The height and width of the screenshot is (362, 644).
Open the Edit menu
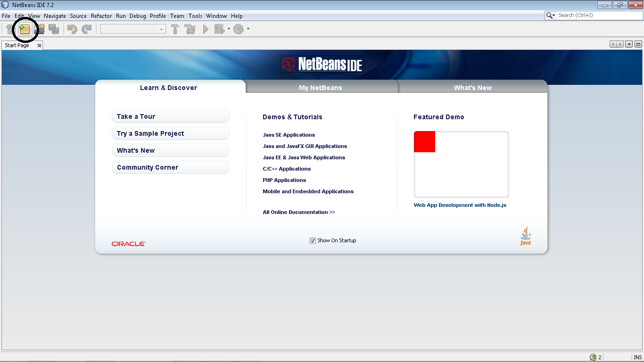tap(19, 16)
